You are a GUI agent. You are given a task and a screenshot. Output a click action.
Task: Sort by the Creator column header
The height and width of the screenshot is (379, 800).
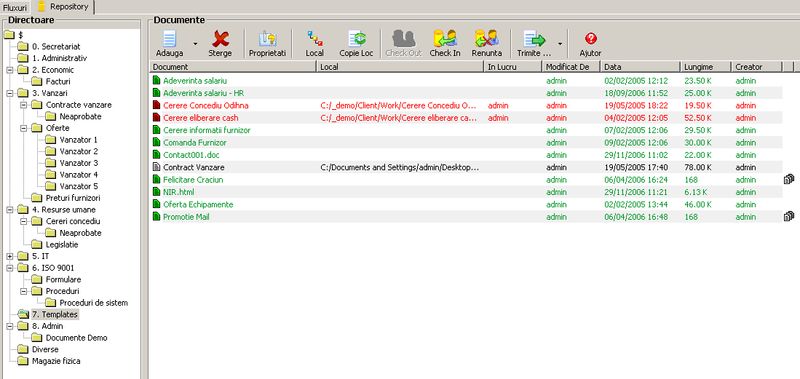point(757,67)
